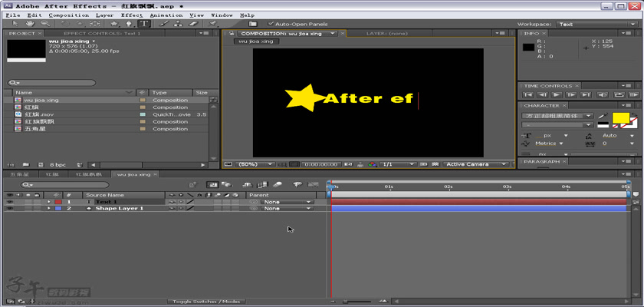This screenshot has width=644, height=307.
Task: Click the Character eyedropper icon
Action: click(x=602, y=117)
